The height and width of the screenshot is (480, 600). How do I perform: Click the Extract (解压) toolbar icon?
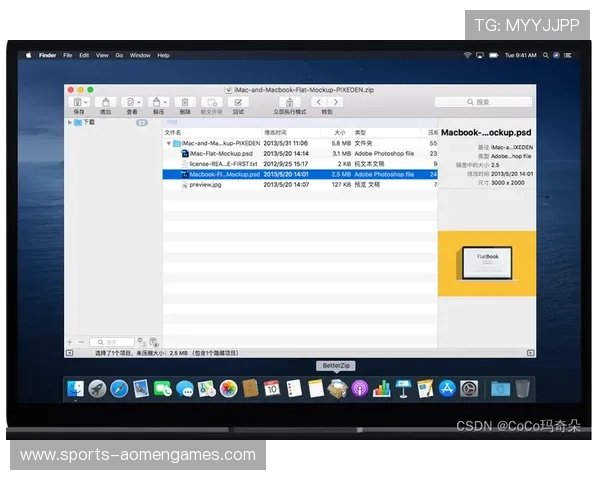point(158,102)
